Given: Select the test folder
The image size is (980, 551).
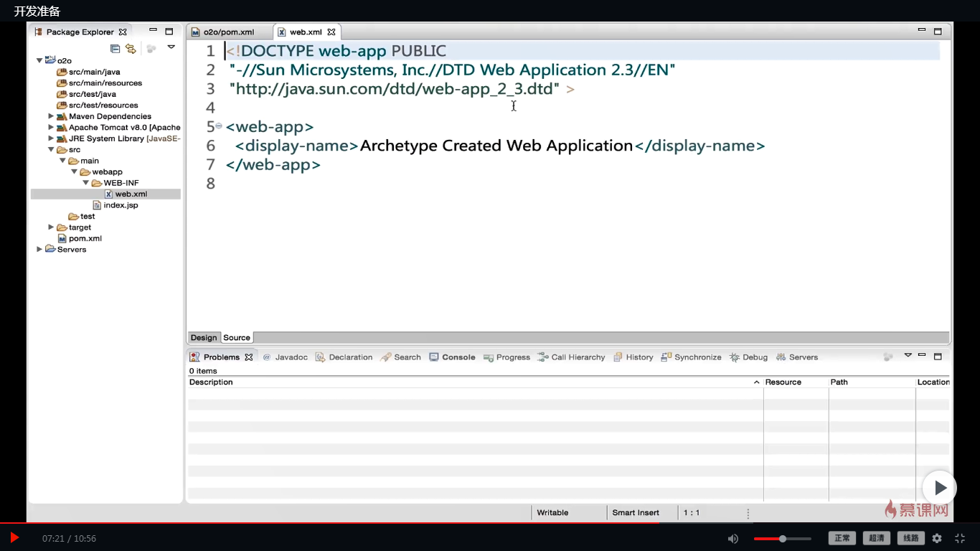Looking at the screenshot, I should tap(82, 217).
